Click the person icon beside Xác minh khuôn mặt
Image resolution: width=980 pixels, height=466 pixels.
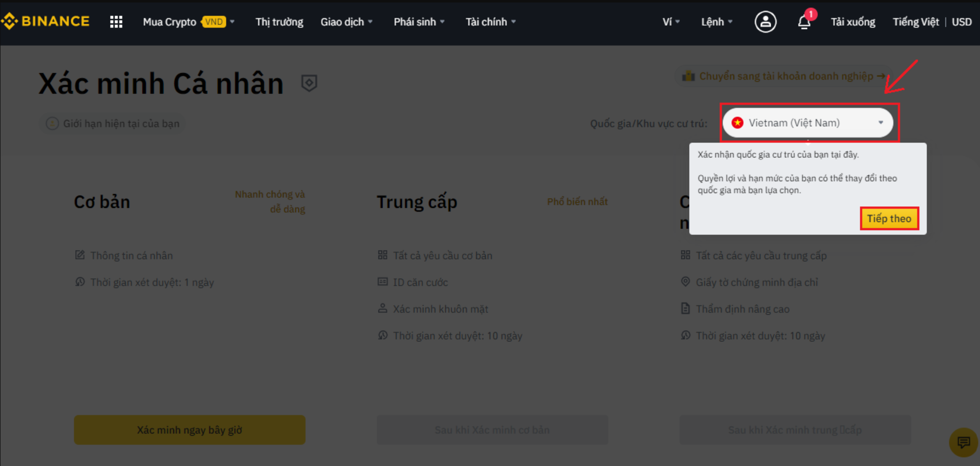[382, 309]
